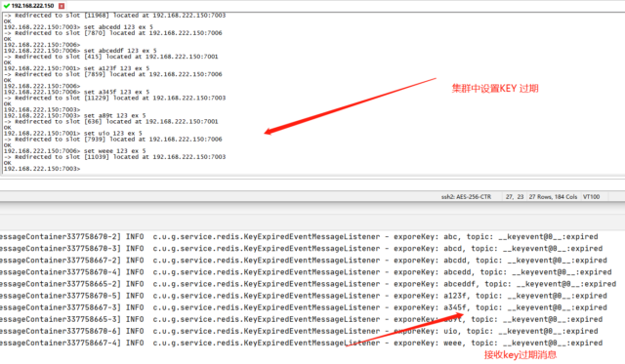Click terminal line 'set a345f 123 ex 5'
Image resolution: width=625 pixels, height=364 pixels.
(76, 92)
